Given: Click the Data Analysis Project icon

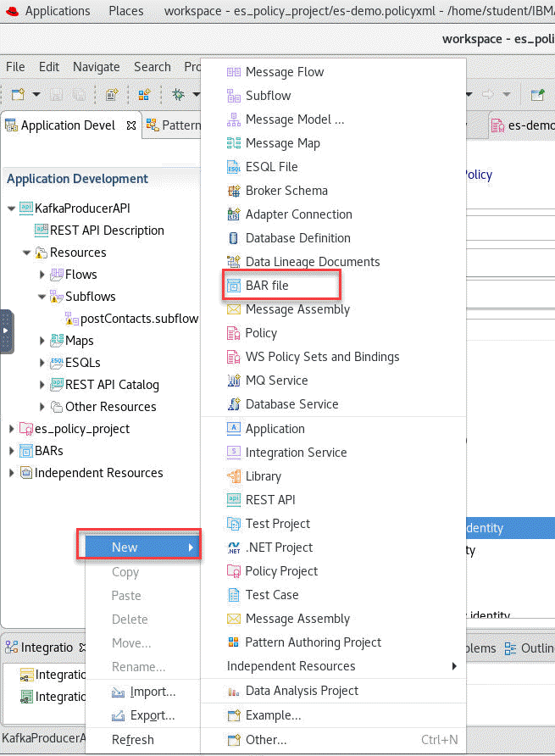Looking at the screenshot, I should click(x=233, y=691).
